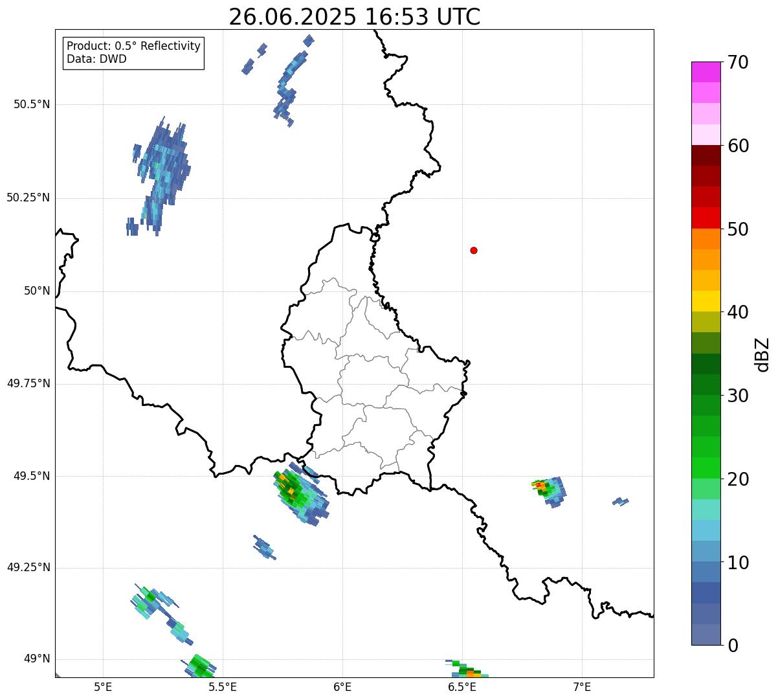Click the 'Product: 0.5° Reflectivity' legend text
Image resolution: width=778 pixels, height=700 pixels.
click(133, 47)
